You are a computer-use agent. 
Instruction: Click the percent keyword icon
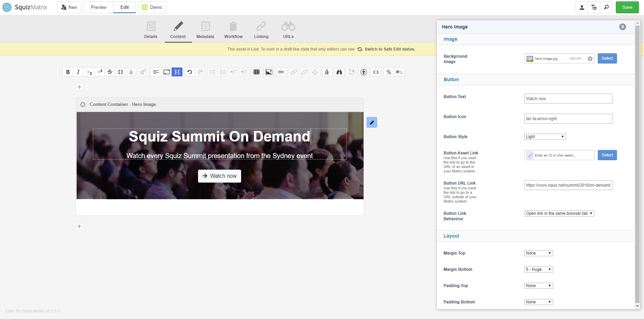389,72
